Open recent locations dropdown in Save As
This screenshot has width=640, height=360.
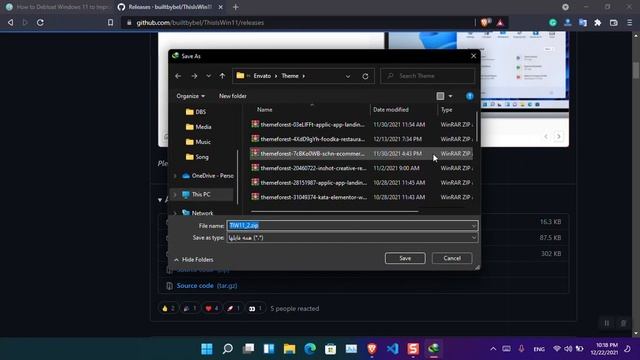209,76
